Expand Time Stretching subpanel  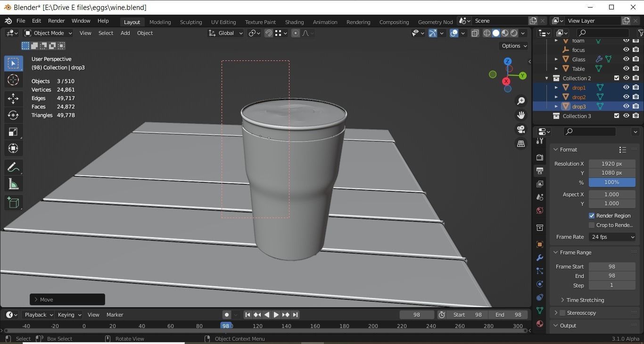[563, 300]
